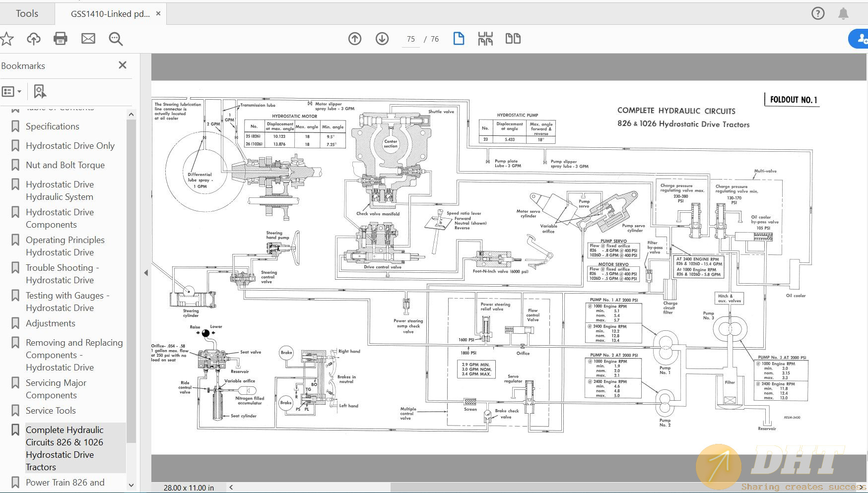Open the magnifier search tool
The width and height of the screenshot is (868, 493).
point(116,39)
